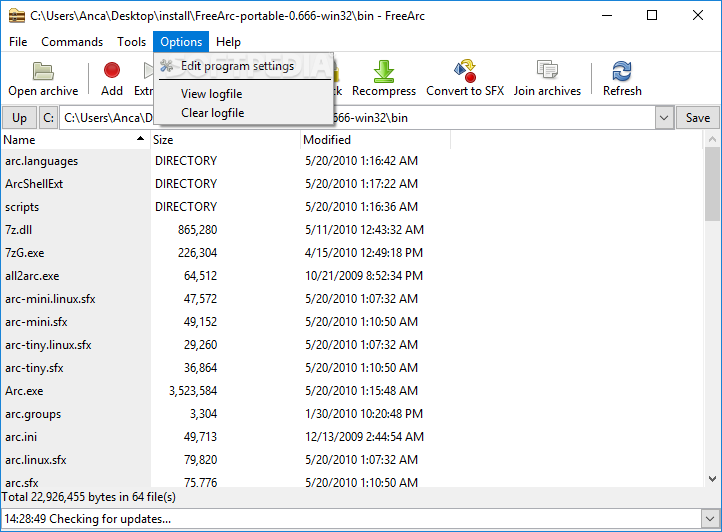722x532 pixels.
Task: Maximize the FreeArc window
Action: click(652, 15)
